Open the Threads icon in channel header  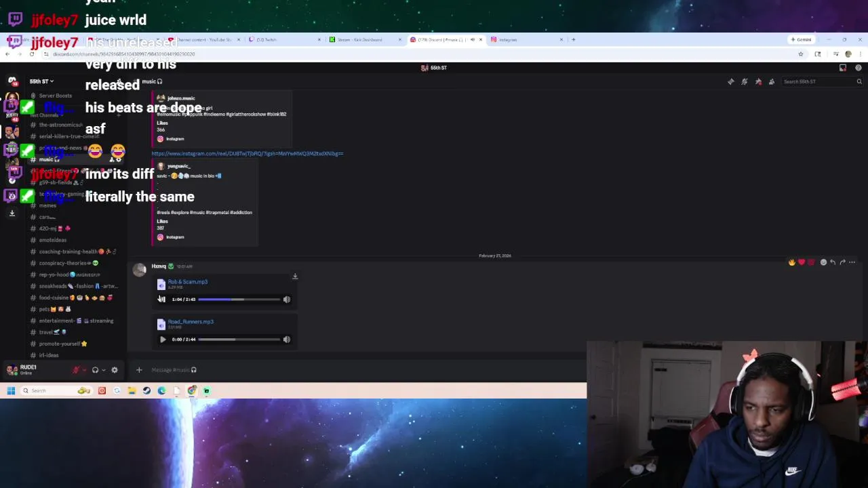click(731, 81)
